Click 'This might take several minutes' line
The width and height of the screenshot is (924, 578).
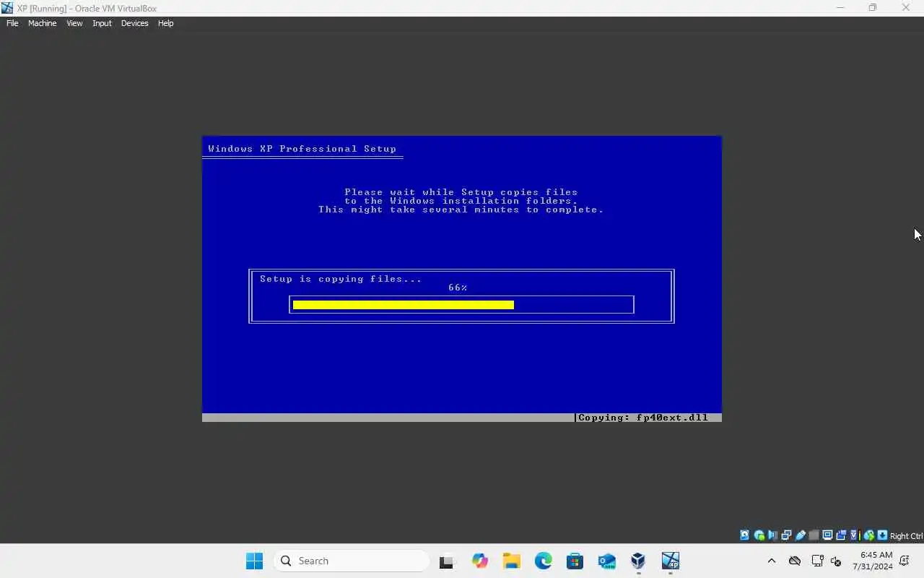click(461, 210)
